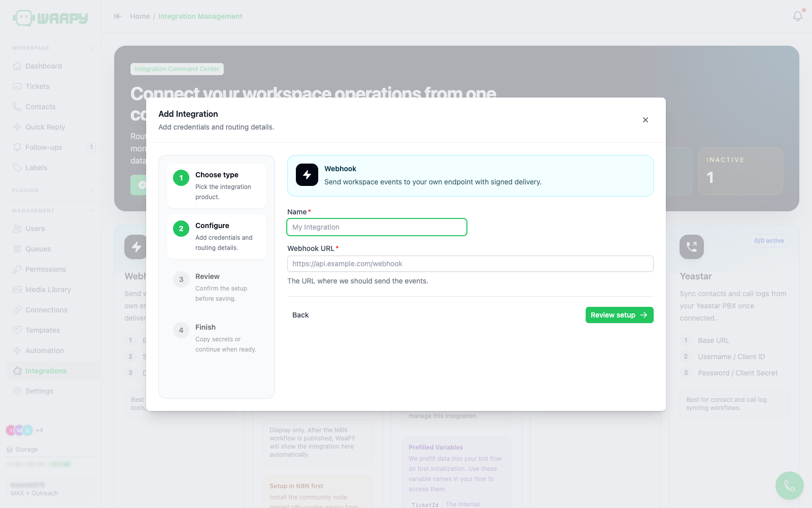The image size is (812, 508).
Task: Open the notifications bell
Action: pos(798,16)
